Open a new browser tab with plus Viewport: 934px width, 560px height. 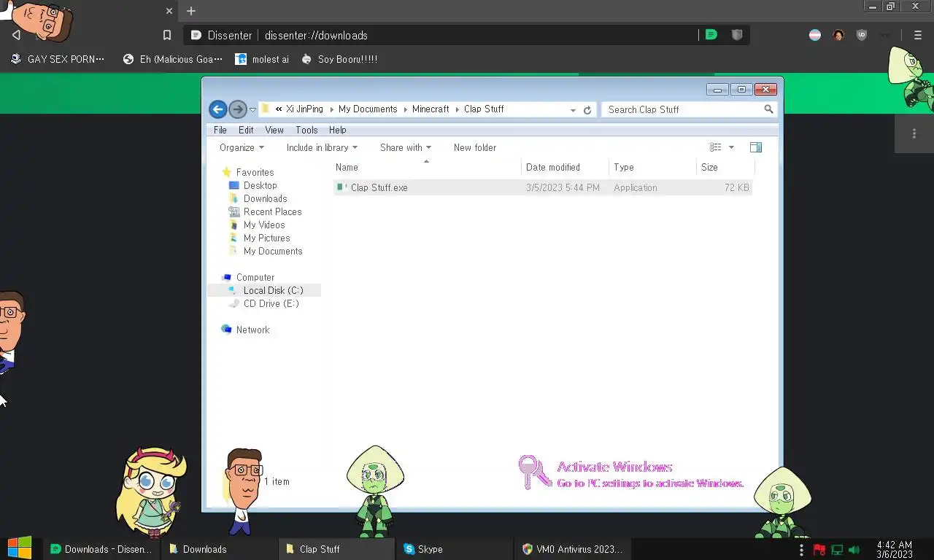pyautogui.click(x=191, y=11)
